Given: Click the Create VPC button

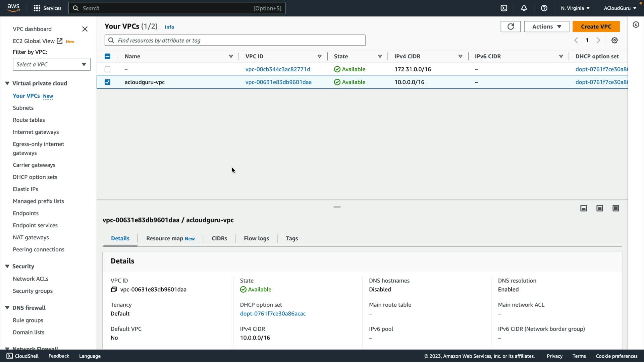Looking at the screenshot, I should pyautogui.click(x=596, y=26).
